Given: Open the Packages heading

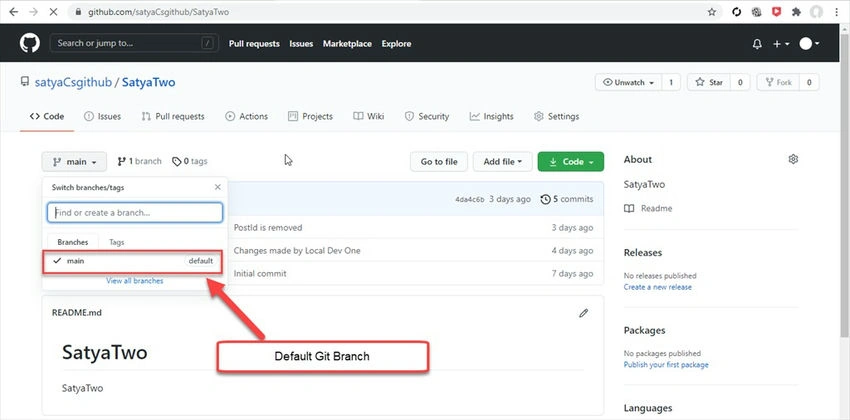Looking at the screenshot, I should pos(645,330).
